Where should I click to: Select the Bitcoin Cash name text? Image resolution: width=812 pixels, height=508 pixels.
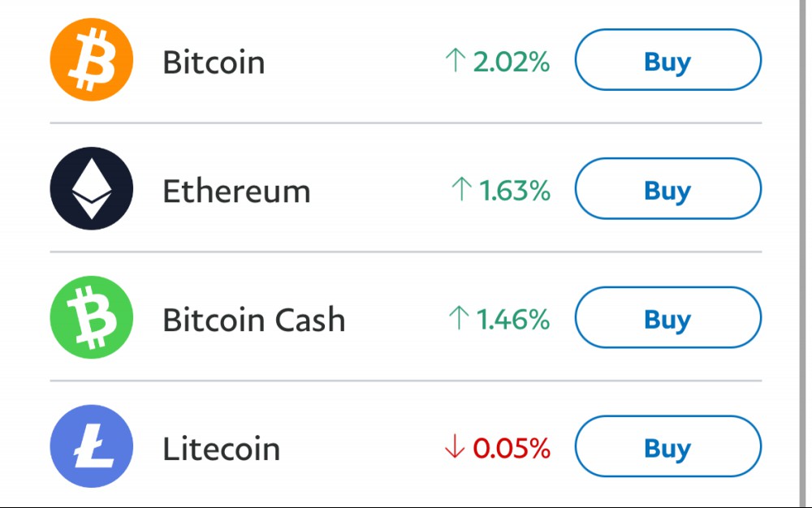point(254,320)
